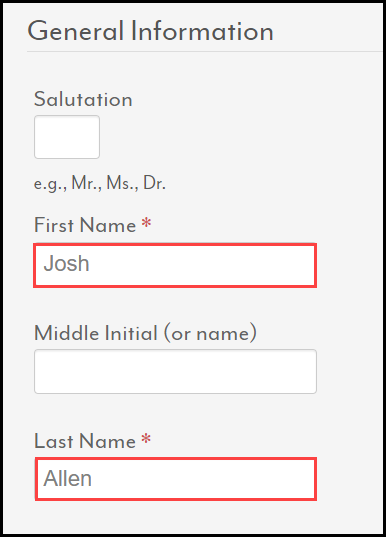
Task: Click the Last Name label text
Action: tap(85, 441)
